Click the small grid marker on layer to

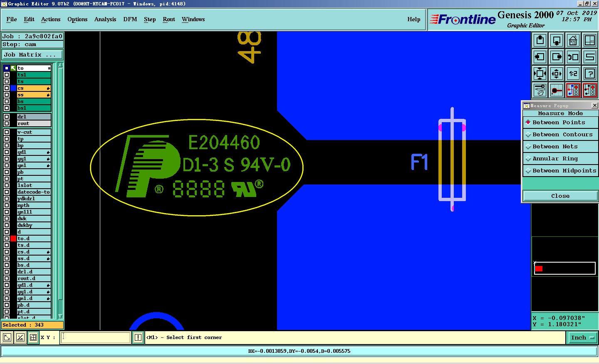point(49,68)
